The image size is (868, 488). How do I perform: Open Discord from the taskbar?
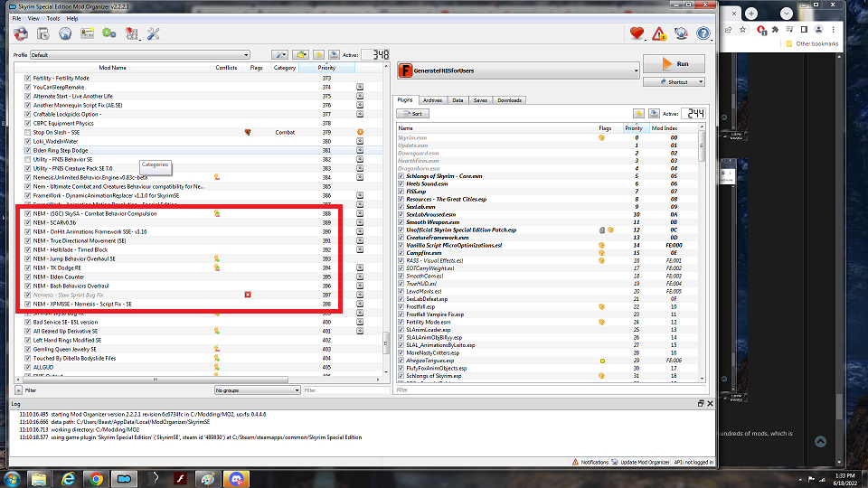pos(236,479)
